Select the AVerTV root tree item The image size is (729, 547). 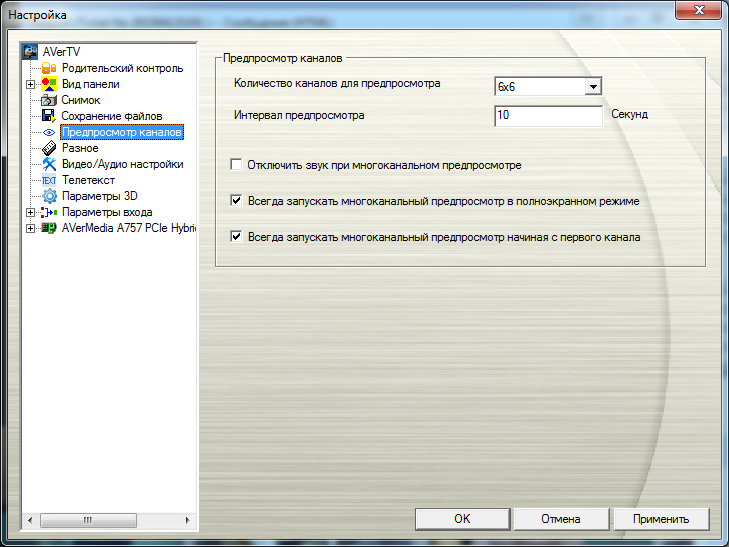[59, 52]
